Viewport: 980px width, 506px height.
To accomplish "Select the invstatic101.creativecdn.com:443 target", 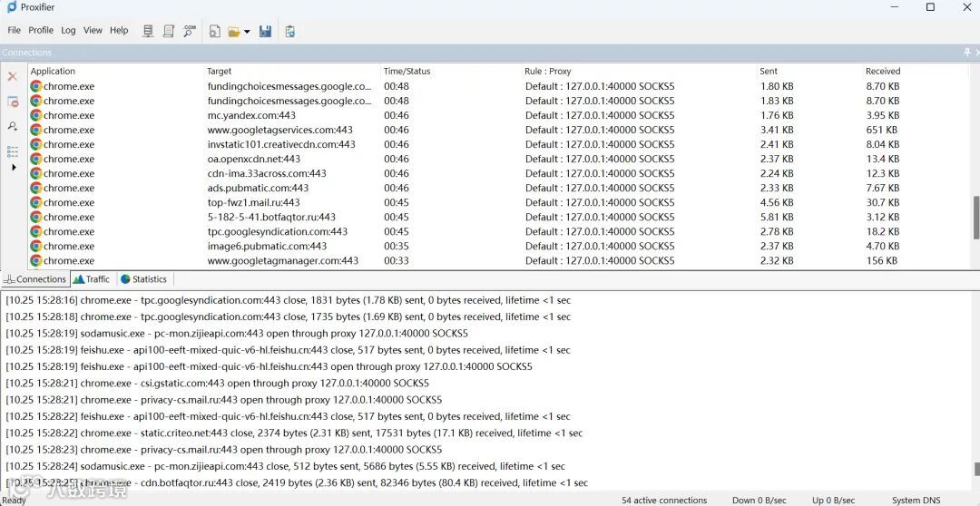I will click(x=281, y=144).
